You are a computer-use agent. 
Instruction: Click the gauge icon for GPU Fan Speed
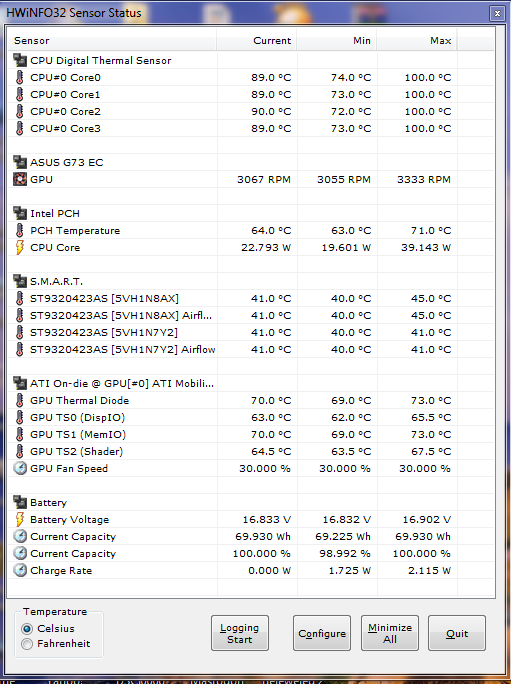click(20, 469)
